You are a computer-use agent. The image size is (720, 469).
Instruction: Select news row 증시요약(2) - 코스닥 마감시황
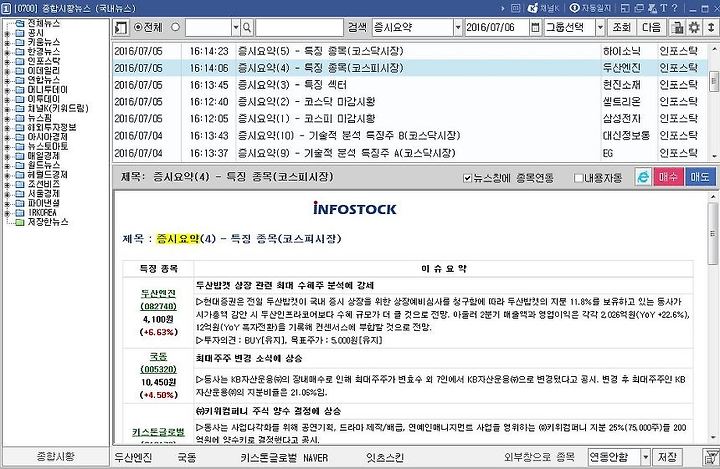411,102
